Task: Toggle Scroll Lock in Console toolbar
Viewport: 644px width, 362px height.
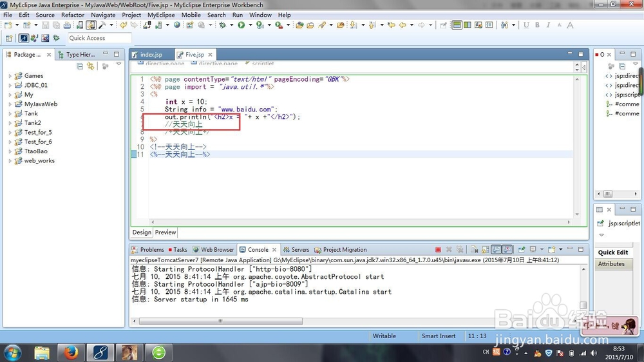Action: click(x=485, y=249)
